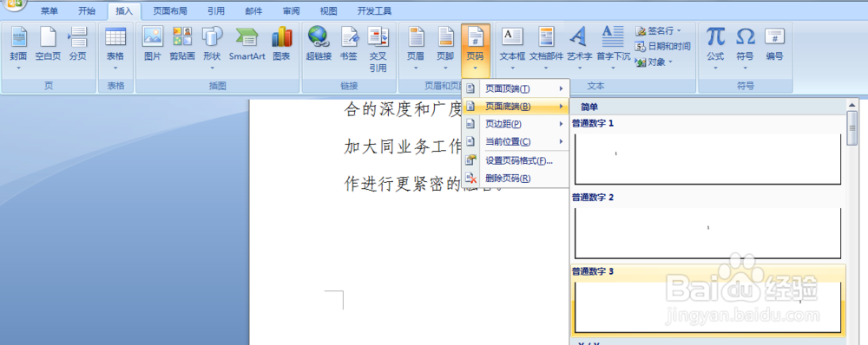
Task: Open the symbol (符号) picker
Action: (x=745, y=49)
